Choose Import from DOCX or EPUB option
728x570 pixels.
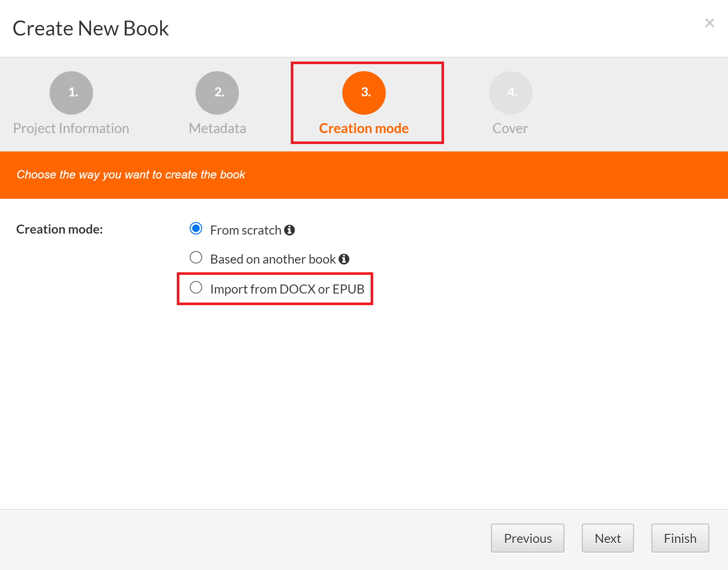click(x=196, y=287)
